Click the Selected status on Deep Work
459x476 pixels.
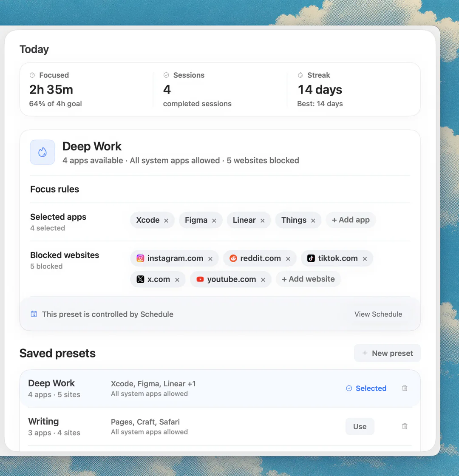click(x=366, y=388)
